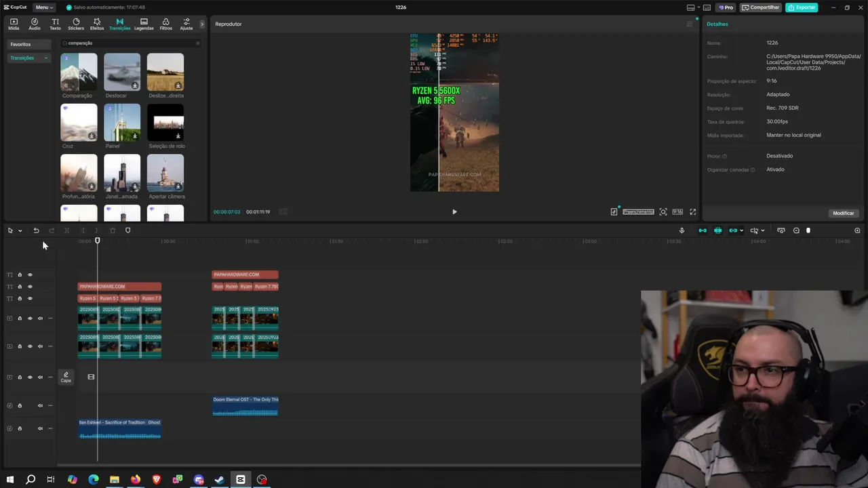Screen dimensions: 868x488
Task: Start voice recording with microphone icon
Action: (x=682, y=230)
